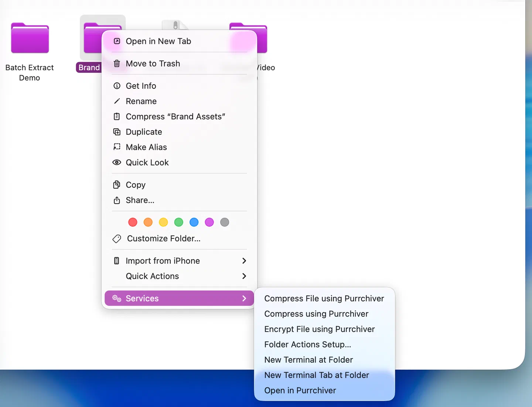The height and width of the screenshot is (407, 532).
Task: Open the Import from iPhone submenu
Action: (179, 261)
